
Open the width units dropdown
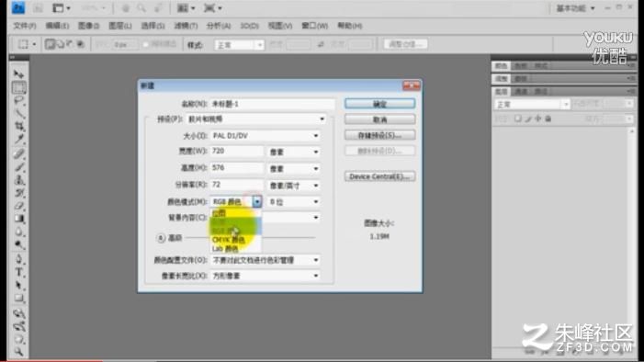tap(294, 152)
